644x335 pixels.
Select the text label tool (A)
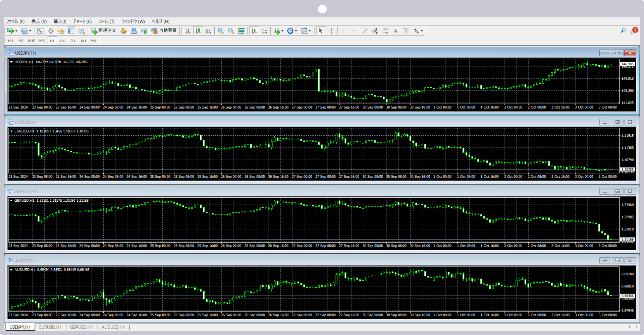point(395,31)
